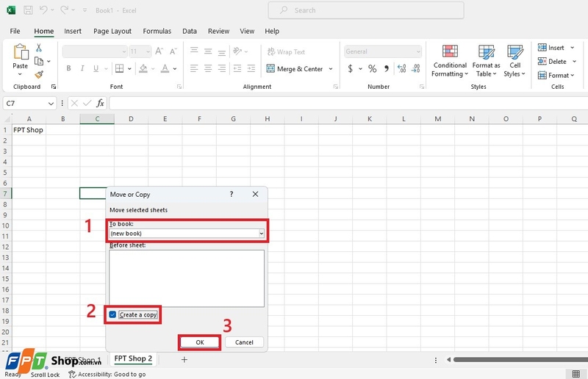This screenshot has height=379, width=588.
Task: Click the Before sheet list box
Action: (x=187, y=278)
